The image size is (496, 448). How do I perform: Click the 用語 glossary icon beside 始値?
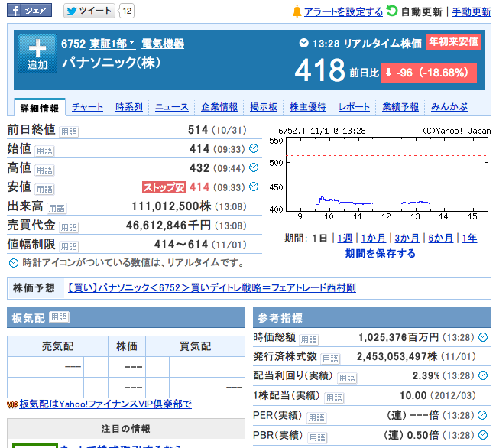click(44, 151)
